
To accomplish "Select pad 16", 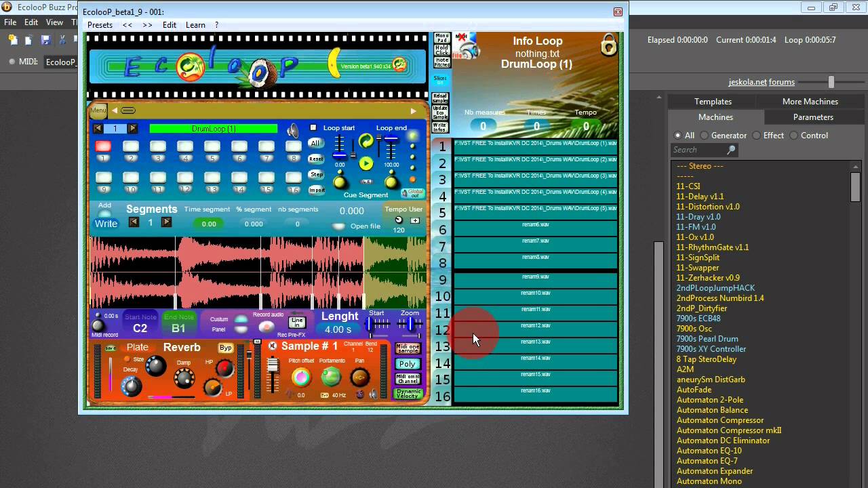I will coord(293,178).
